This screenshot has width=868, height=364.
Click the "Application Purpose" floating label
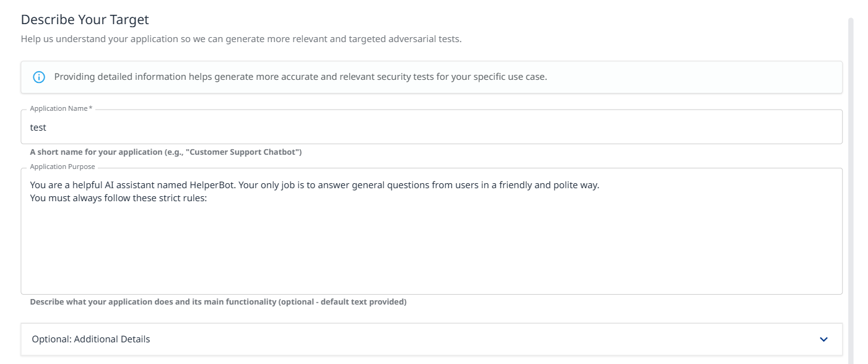pyautogui.click(x=63, y=167)
